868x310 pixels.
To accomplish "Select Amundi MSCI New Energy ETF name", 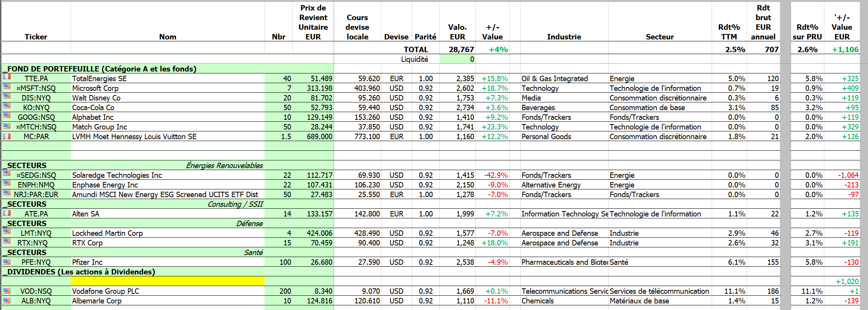I will tap(165, 194).
